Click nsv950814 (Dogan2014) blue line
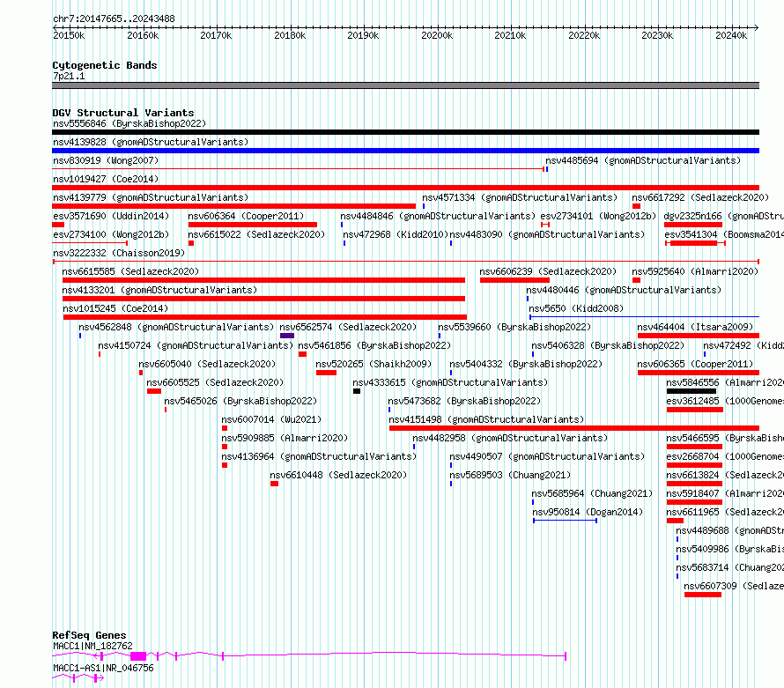This screenshot has height=688, width=784. [x=565, y=521]
